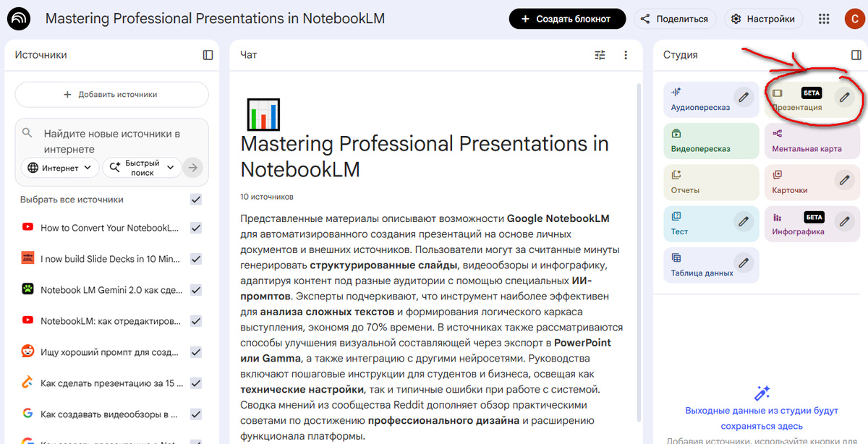Generate Тест in Студия
Screen dimensions: 868x444
(x=712, y=224)
